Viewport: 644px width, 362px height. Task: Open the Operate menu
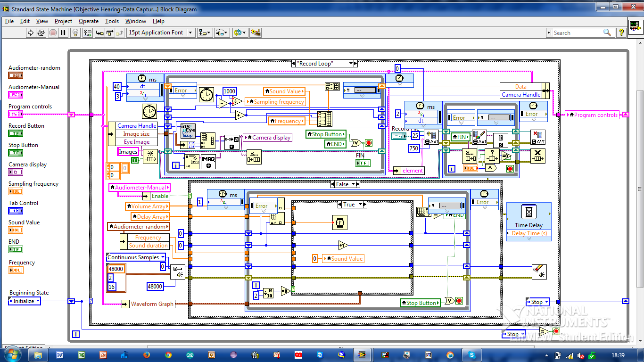point(89,21)
